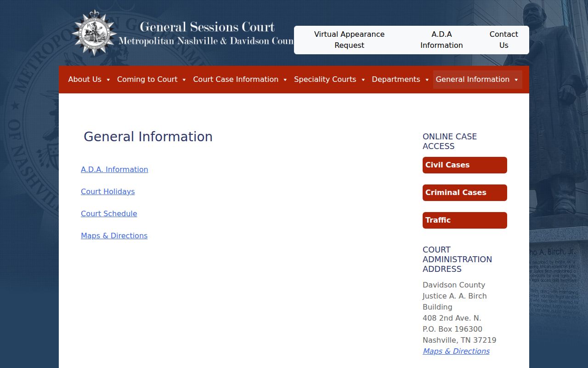Click the General Information page heading
Image resolution: width=588 pixels, height=368 pixels.
148,137
